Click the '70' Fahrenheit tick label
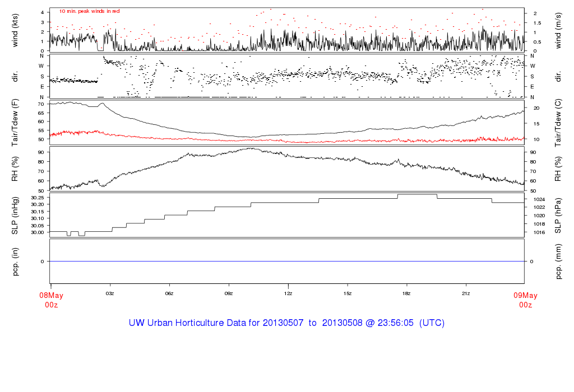 point(41,104)
